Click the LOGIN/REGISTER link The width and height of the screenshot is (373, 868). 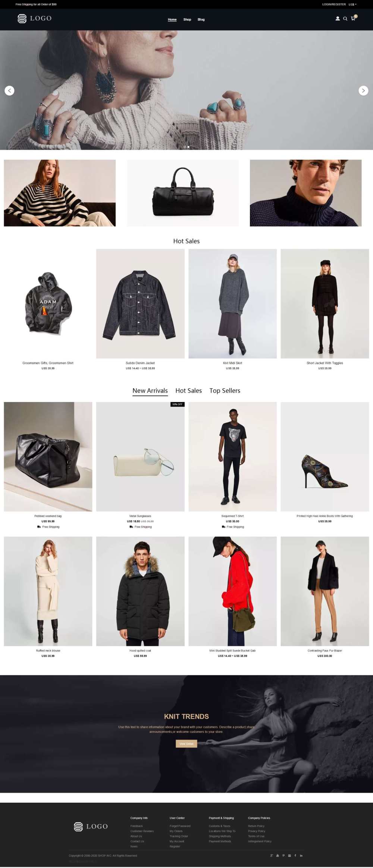click(334, 4)
